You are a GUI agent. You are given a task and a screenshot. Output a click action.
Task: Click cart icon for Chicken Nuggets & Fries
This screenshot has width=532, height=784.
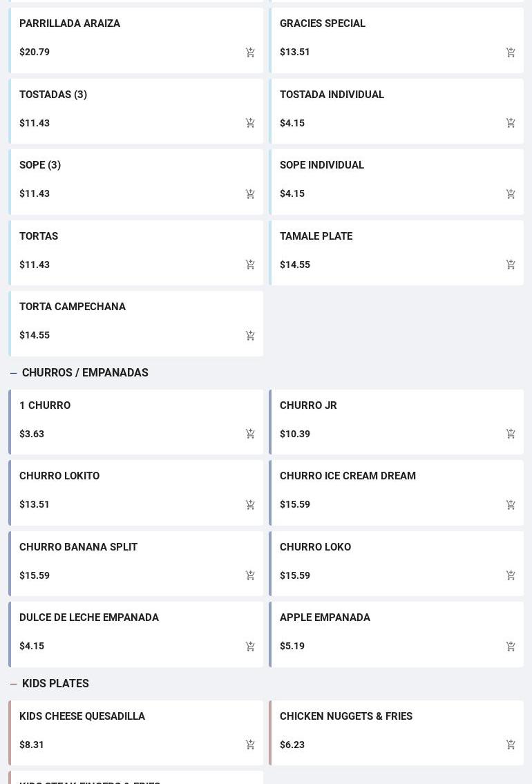coord(511,745)
